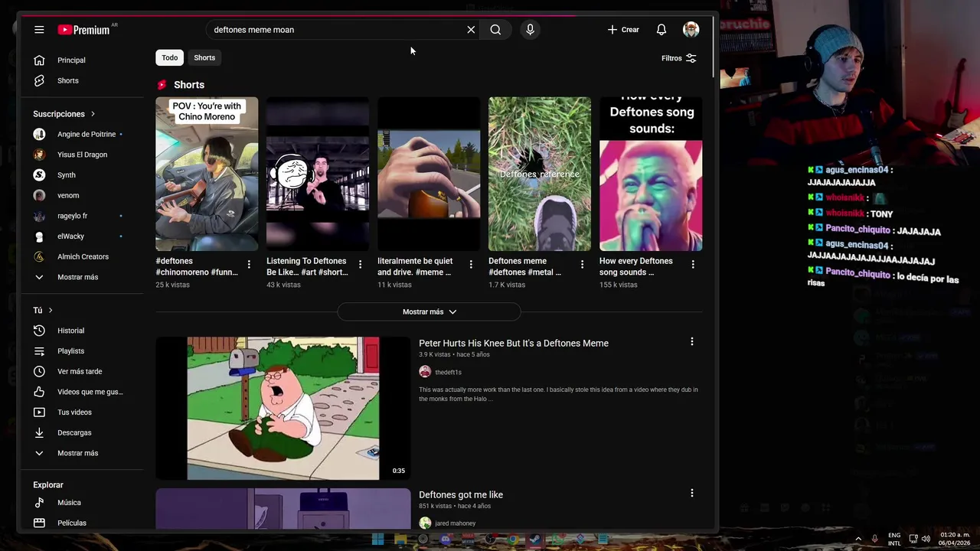Clear the search box with the X
The width and height of the screenshot is (980, 551).
click(x=471, y=30)
